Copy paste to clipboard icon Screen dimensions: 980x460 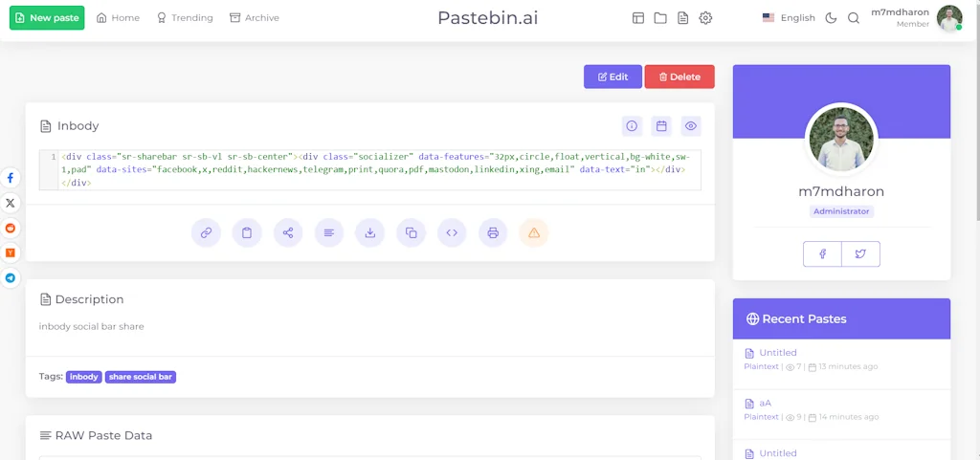247,232
